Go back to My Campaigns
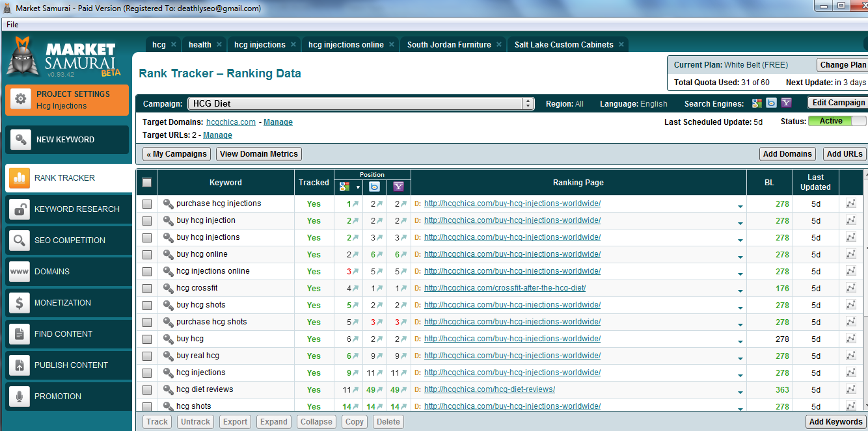Viewport: 868px width, 431px height. point(177,154)
